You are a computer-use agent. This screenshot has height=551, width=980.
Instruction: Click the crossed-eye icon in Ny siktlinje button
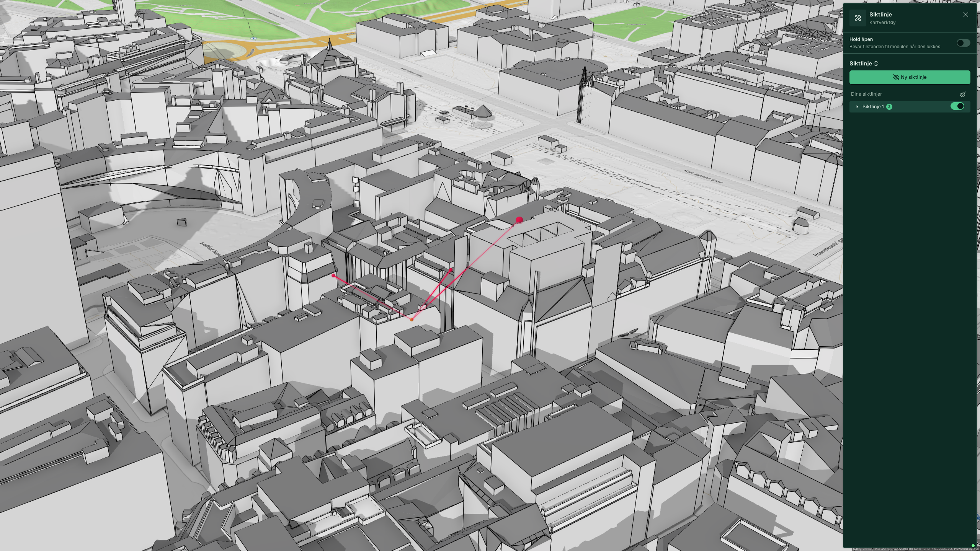point(896,77)
